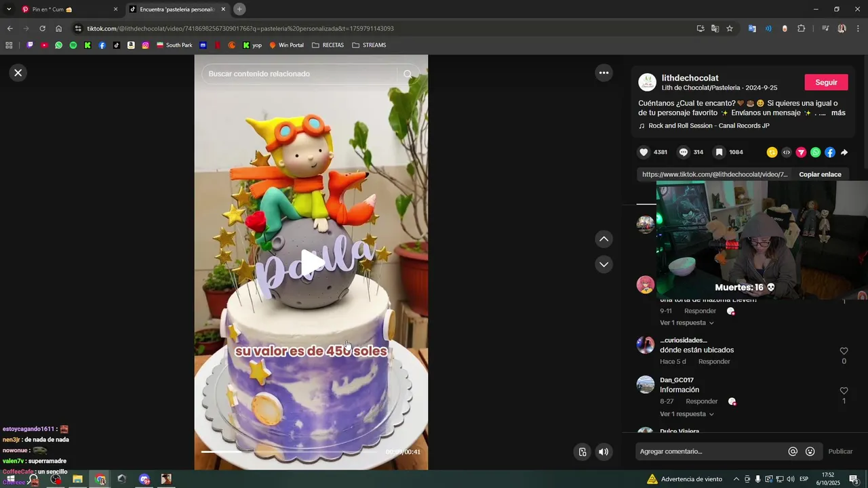Screen dimensions: 868x488
Task: Open 'Rock and Roll Session' music link
Action: coord(709,126)
